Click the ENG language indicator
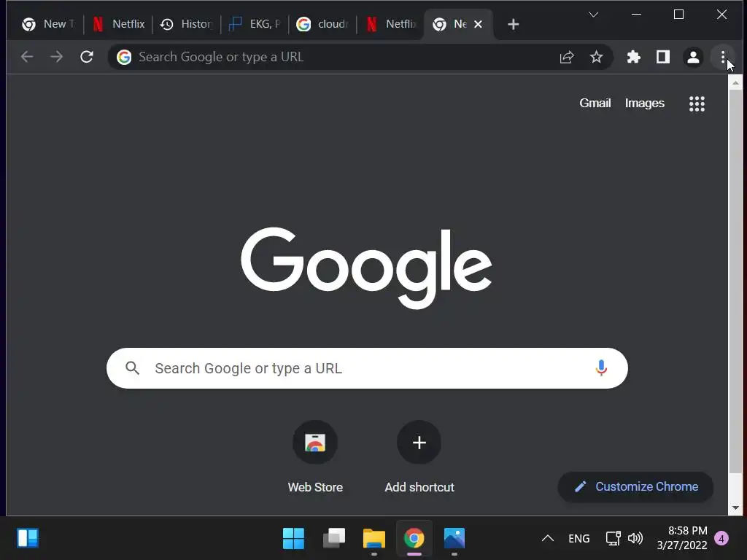 click(578, 539)
